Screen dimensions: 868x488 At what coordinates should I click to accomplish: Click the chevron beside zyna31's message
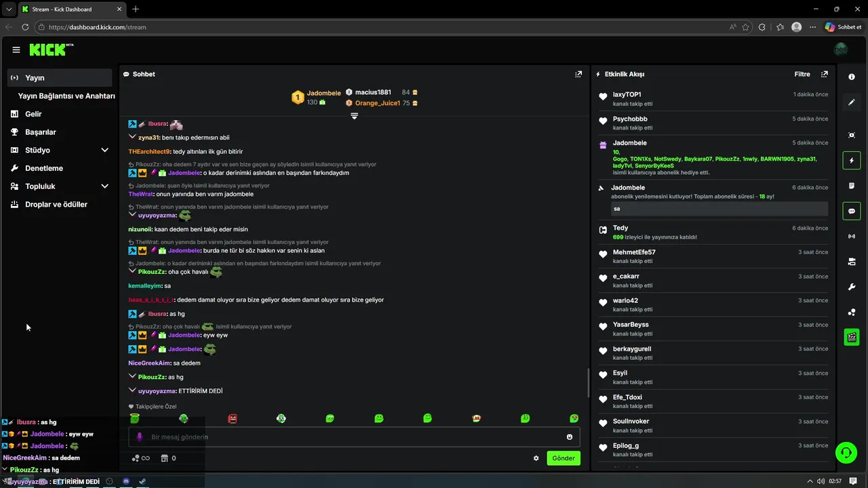tap(132, 137)
